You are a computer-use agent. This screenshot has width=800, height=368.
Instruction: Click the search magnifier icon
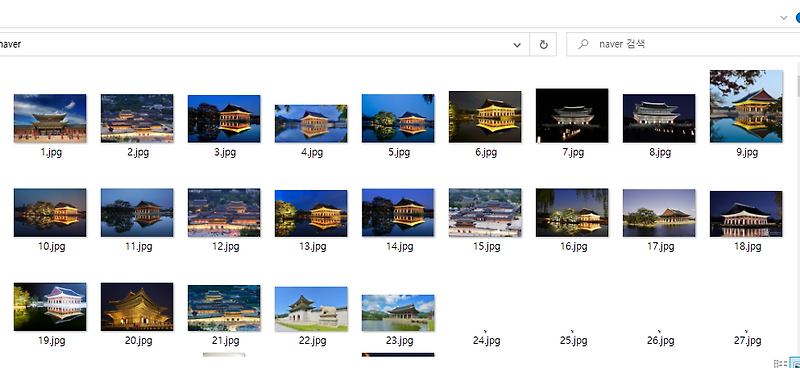[x=583, y=44]
